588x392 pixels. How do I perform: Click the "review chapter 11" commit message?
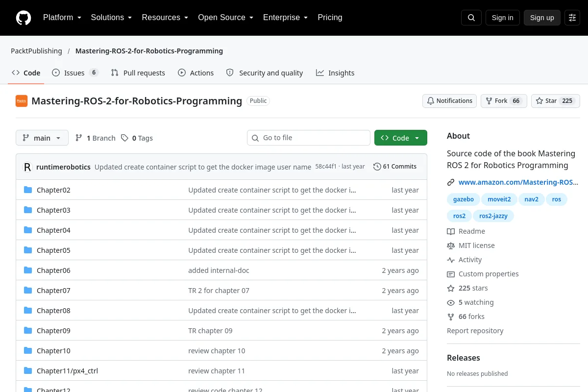point(217,371)
